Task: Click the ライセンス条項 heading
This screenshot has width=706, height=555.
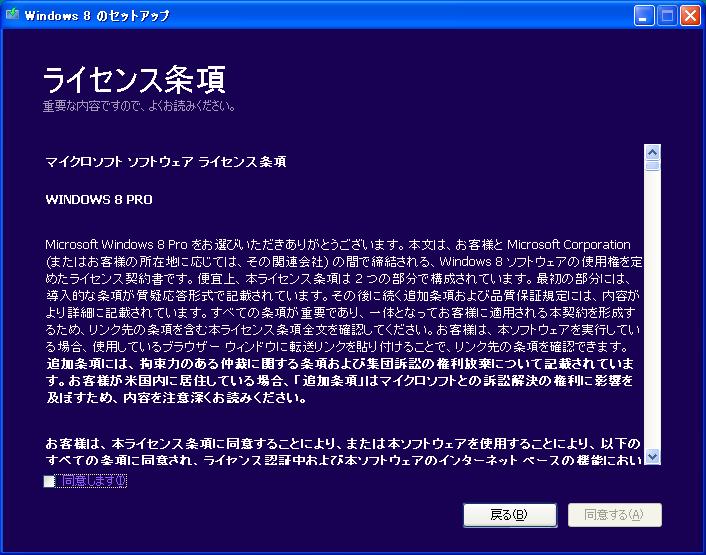Action: (134, 80)
